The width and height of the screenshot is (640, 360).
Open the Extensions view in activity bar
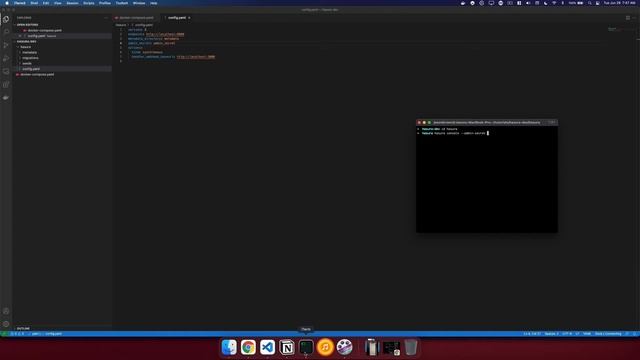(x=6, y=84)
